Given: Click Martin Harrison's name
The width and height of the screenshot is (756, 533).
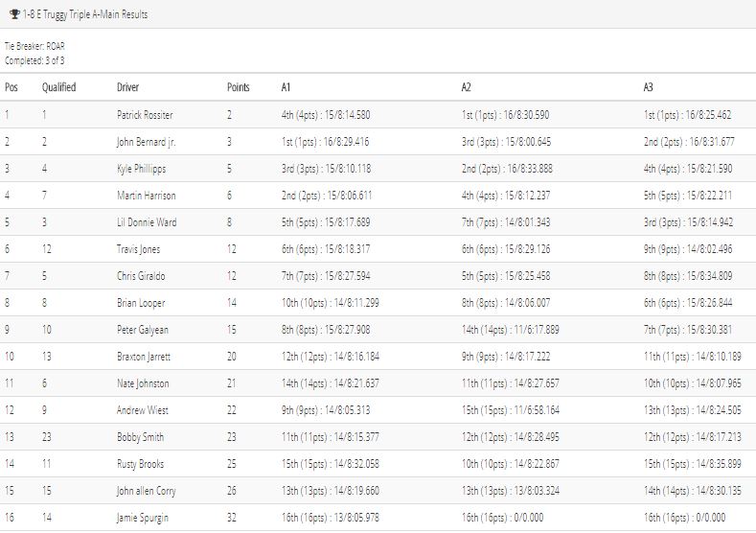Looking at the screenshot, I should 146,196.
